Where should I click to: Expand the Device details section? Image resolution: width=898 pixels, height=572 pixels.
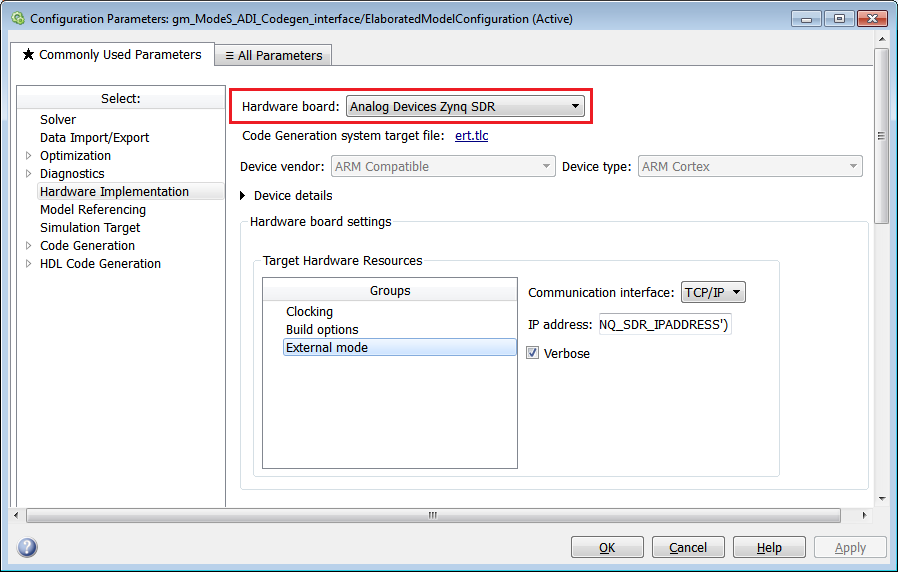pyautogui.click(x=243, y=196)
